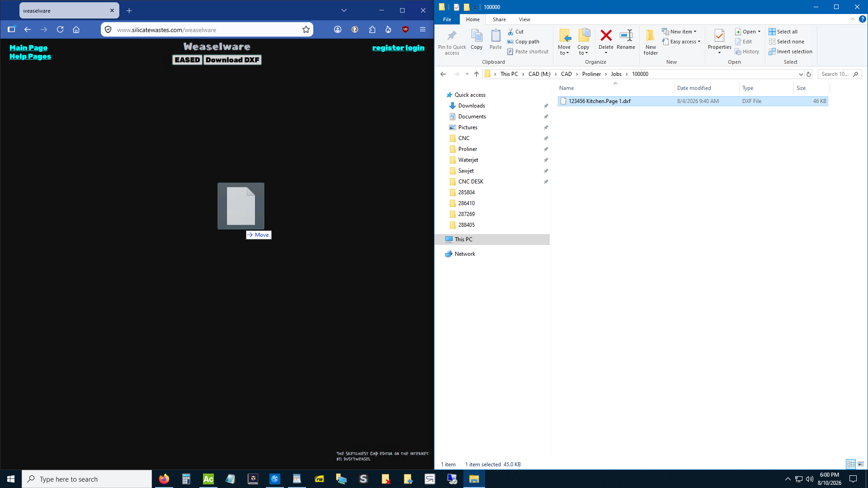Switch to the Share ribbon tab
The width and height of the screenshot is (868, 488).
499,19
